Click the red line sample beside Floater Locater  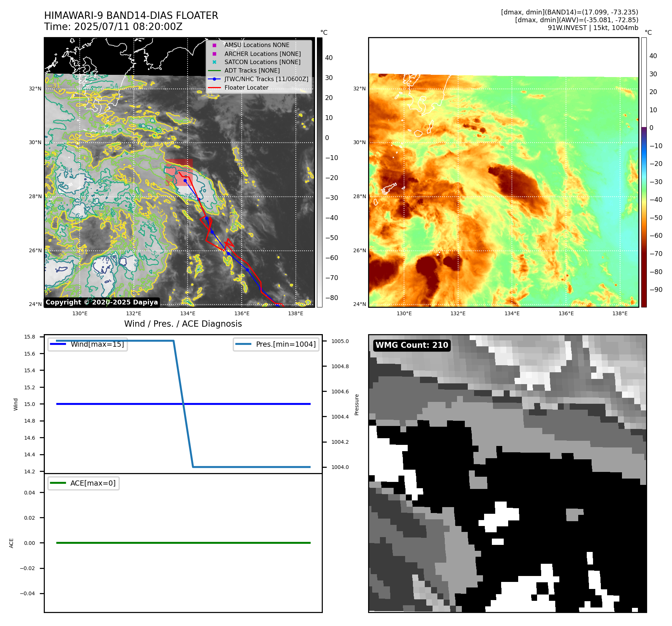point(214,88)
